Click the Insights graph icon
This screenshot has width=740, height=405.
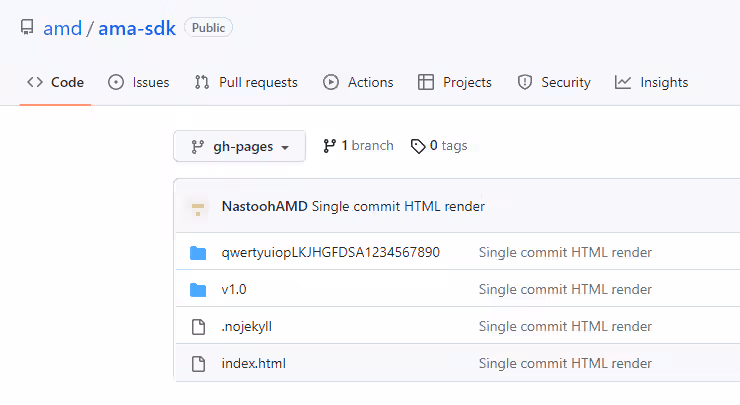click(623, 82)
